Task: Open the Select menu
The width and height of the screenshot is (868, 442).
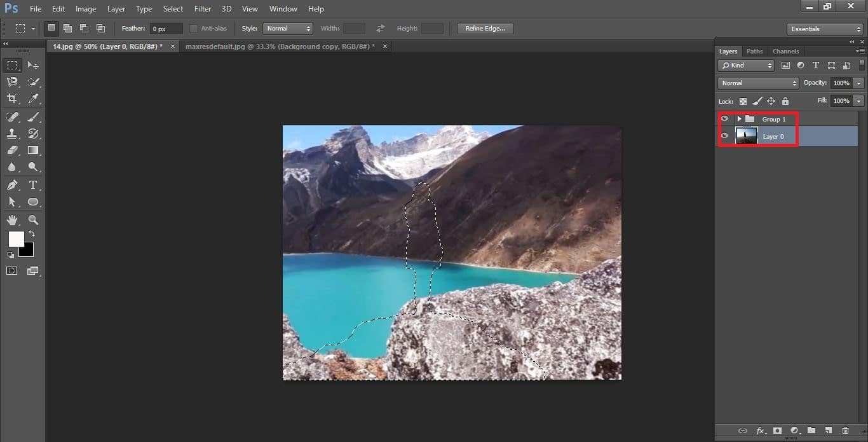Action: pos(173,8)
